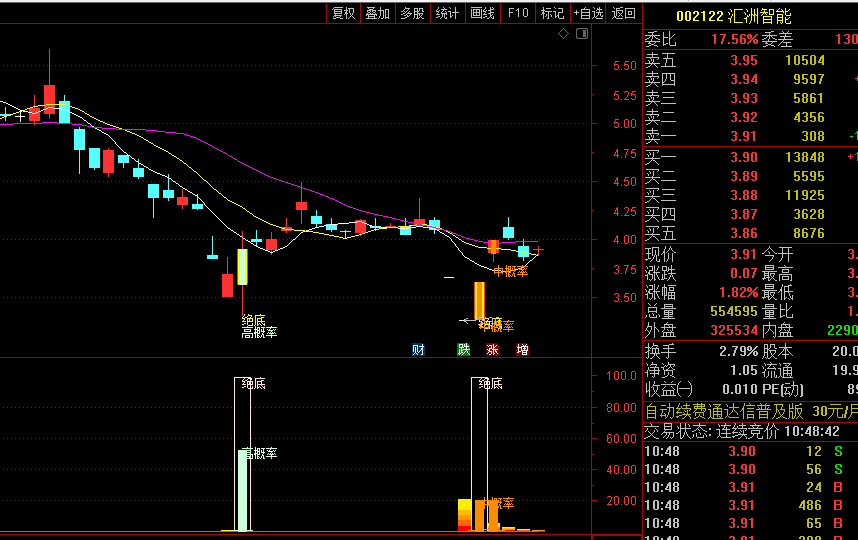Click the 自动续费通达信普及版 subscription link
Viewport: 858px width, 540px height.
[x=724, y=411]
